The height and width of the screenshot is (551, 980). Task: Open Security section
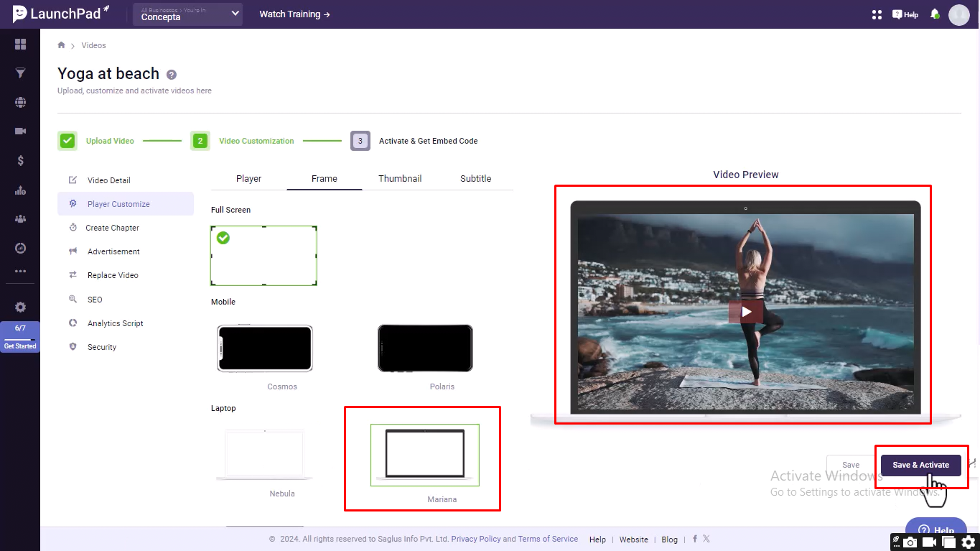(126, 347)
